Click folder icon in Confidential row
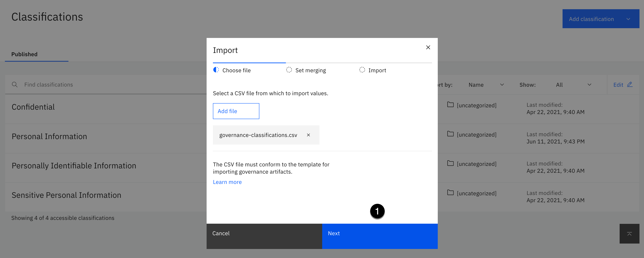The width and height of the screenshot is (644, 258). pos(450,105)
